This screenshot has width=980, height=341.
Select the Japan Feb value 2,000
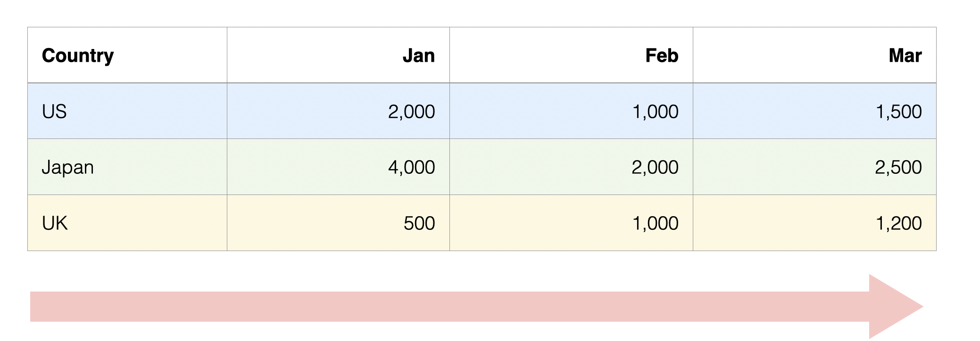[655, 167]
